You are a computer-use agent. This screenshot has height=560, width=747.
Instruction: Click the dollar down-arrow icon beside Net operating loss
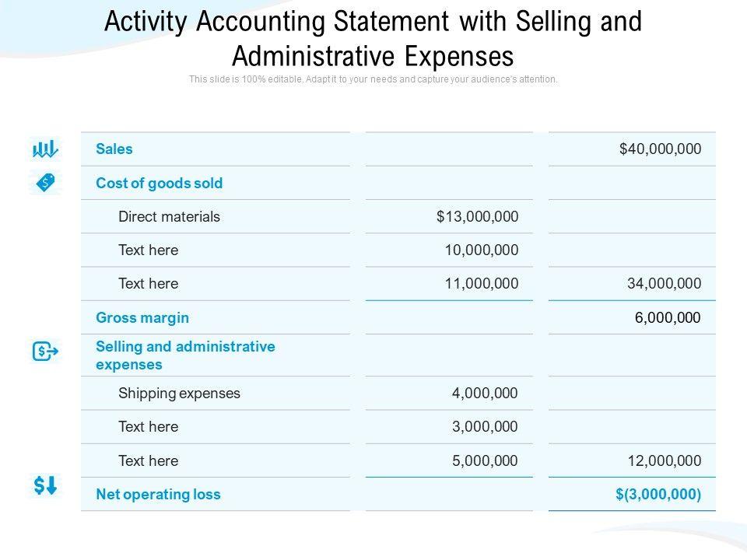45,486
